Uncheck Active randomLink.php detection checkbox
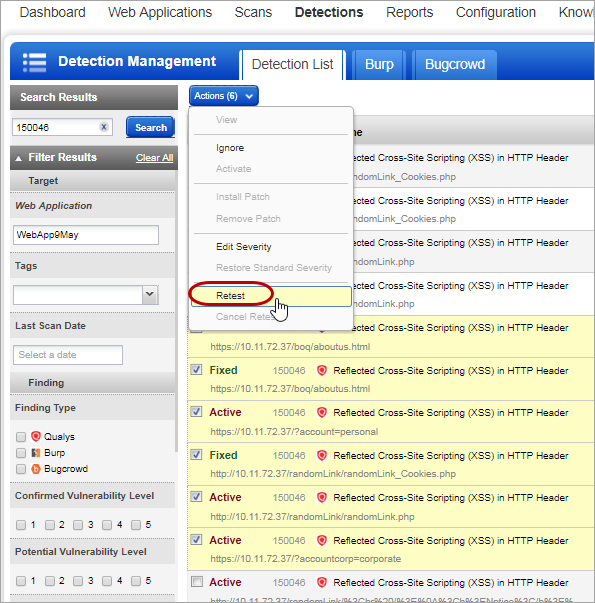This screenshot has width=595, height=603. tap(197, 497)
